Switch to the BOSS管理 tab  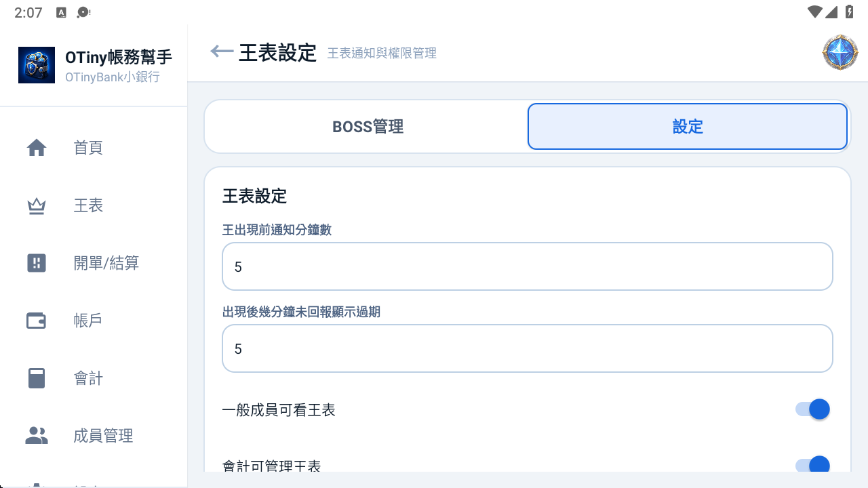[368, 127]
